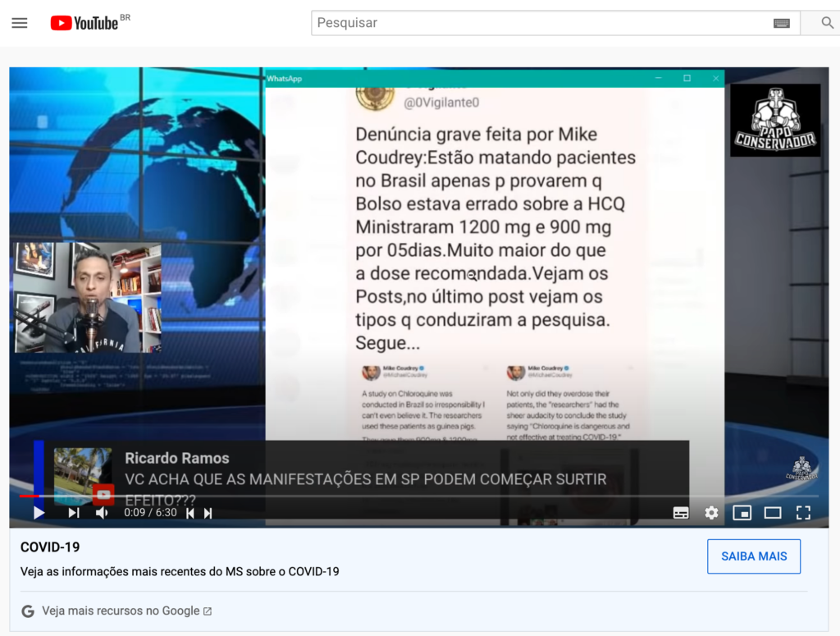Enable miniplayer mode
The height and width of the screenshot is (636, 840).
(742, 513)
